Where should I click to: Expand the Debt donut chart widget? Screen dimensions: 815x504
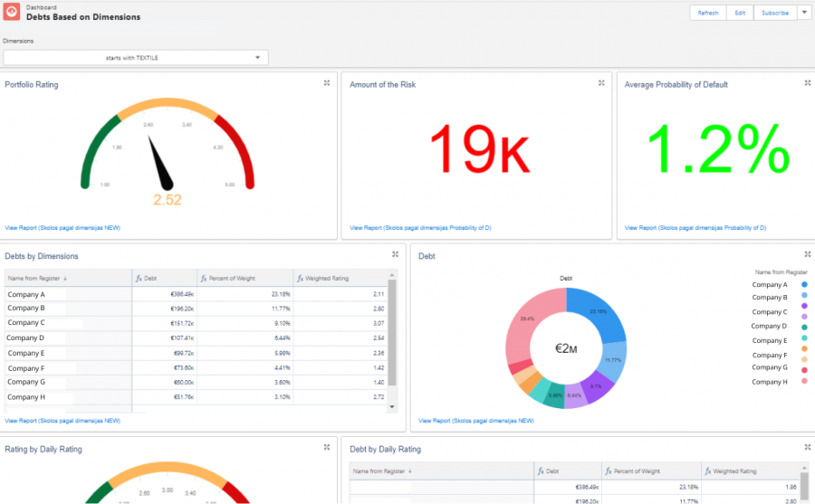click(808, 254)
